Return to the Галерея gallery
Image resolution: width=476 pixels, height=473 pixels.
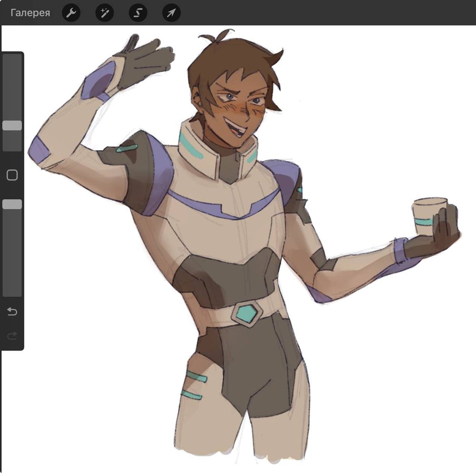click(x=30, y=13)
